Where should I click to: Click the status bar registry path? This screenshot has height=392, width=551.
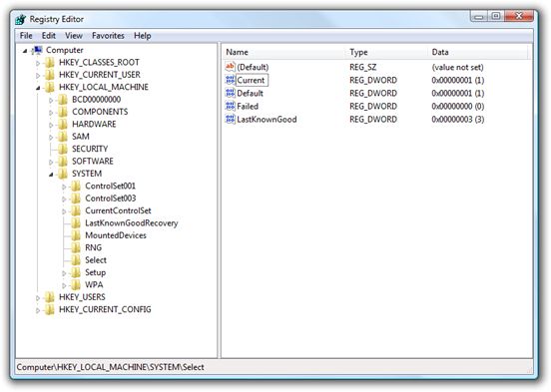[111, 367]
